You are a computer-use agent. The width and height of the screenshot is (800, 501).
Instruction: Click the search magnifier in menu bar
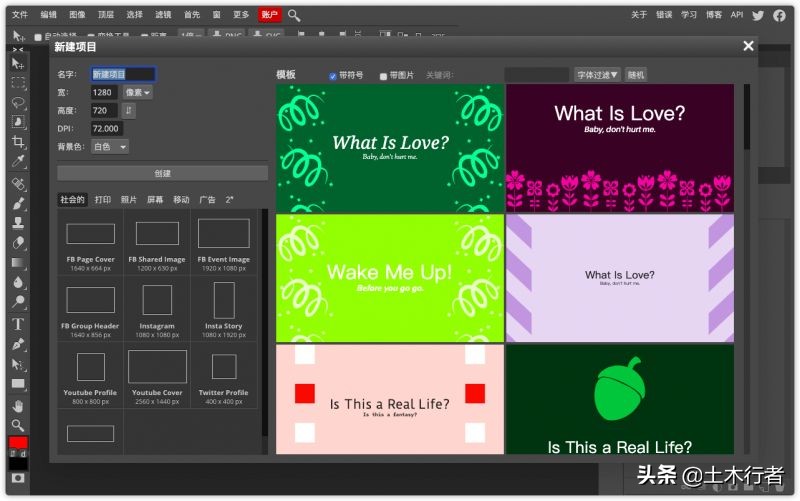pos(294,15)
